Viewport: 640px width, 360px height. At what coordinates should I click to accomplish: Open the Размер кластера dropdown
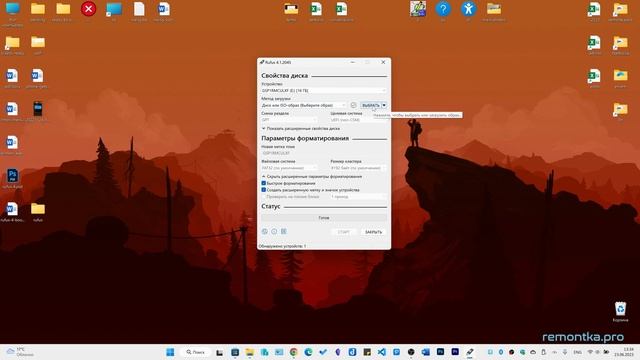click(358, 168)
